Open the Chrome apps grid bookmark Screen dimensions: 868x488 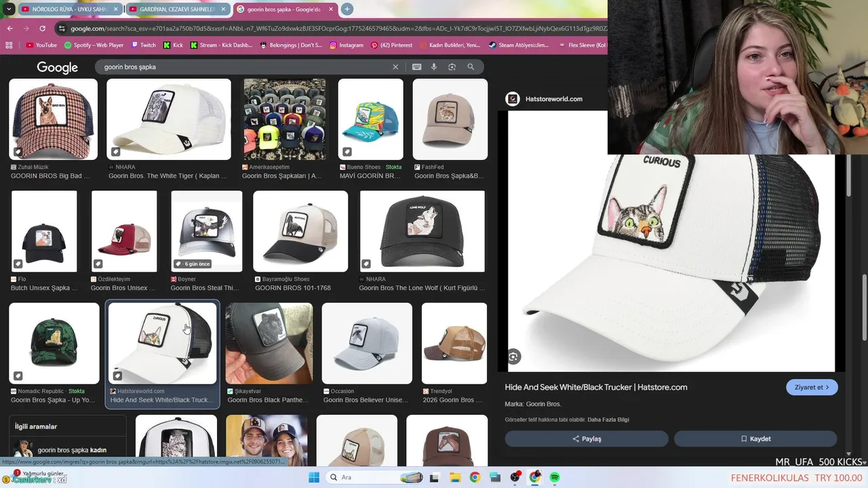[9, 45]
